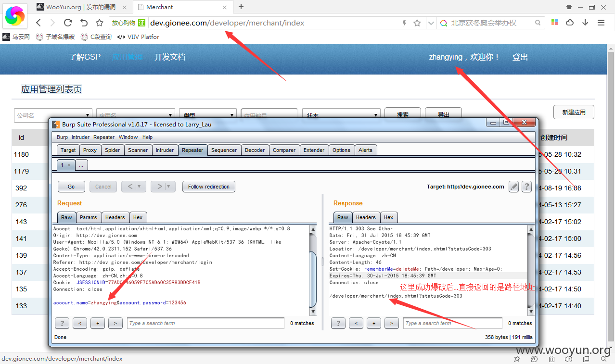Click the magnifier in the browser search box
This screenshot has width=615, height=364.
(x=538, y=23)
